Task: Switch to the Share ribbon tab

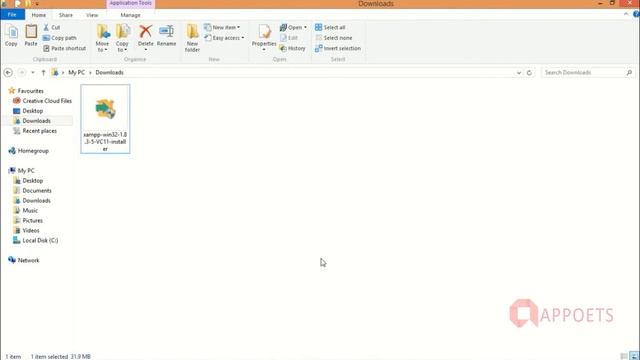Action: (66, 15)
